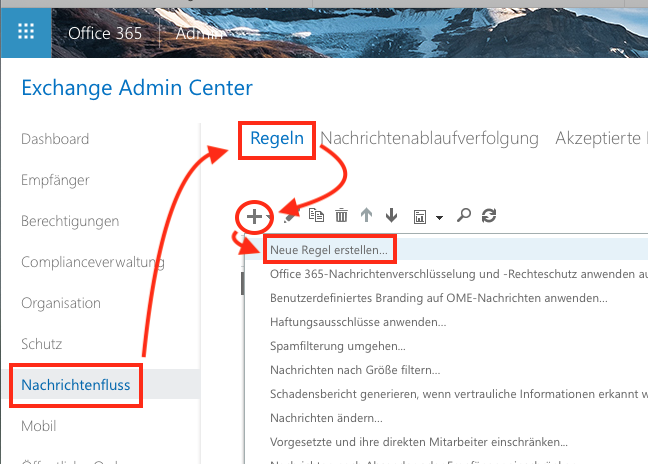Choose 'Neue Regel erstellen...' menu entry
Viewport: 648px width, 464px height.
tap(447, 250)
